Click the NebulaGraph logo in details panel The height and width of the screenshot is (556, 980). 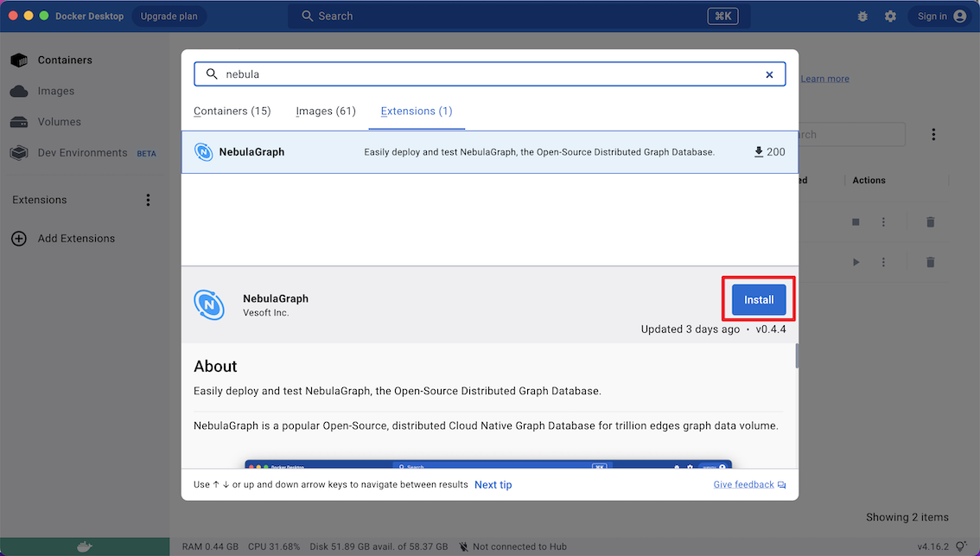(x=209, y=304)
